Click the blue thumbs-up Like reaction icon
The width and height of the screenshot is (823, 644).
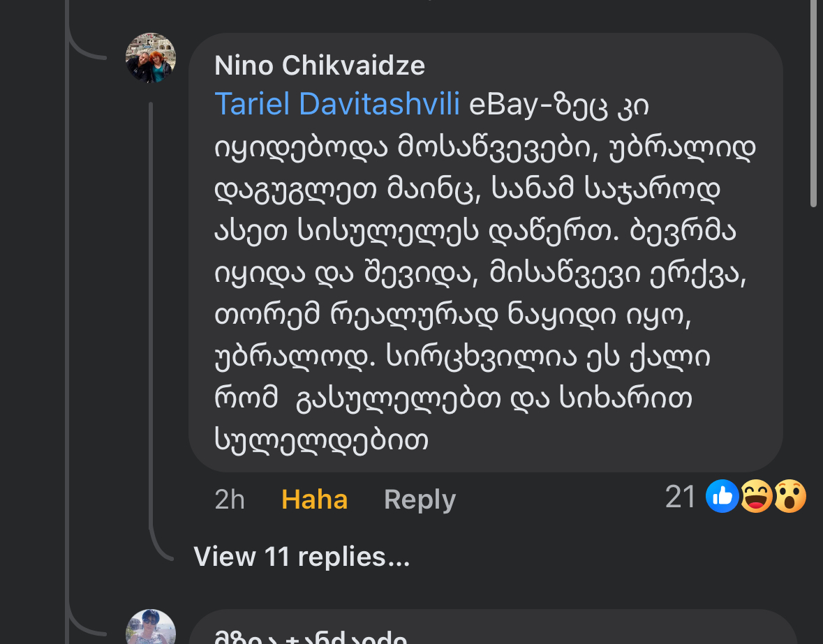click(x=722, y=497)
